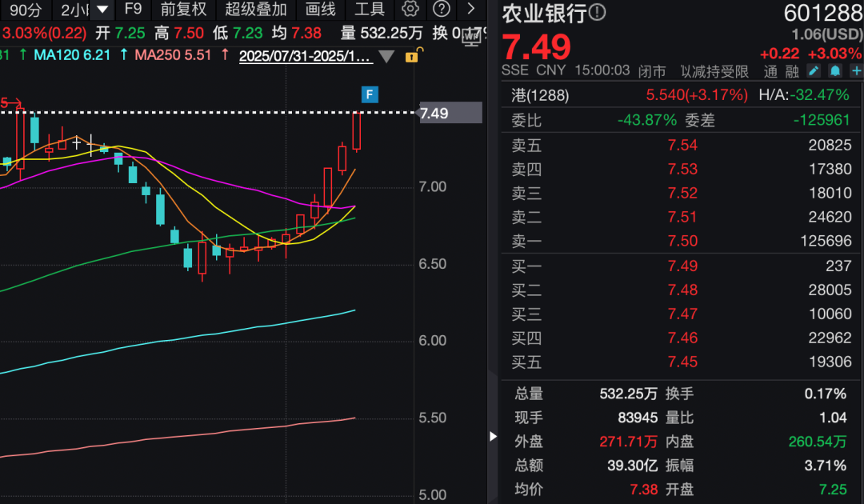Click the date range 2025/07/31 field

click(306, 56)
